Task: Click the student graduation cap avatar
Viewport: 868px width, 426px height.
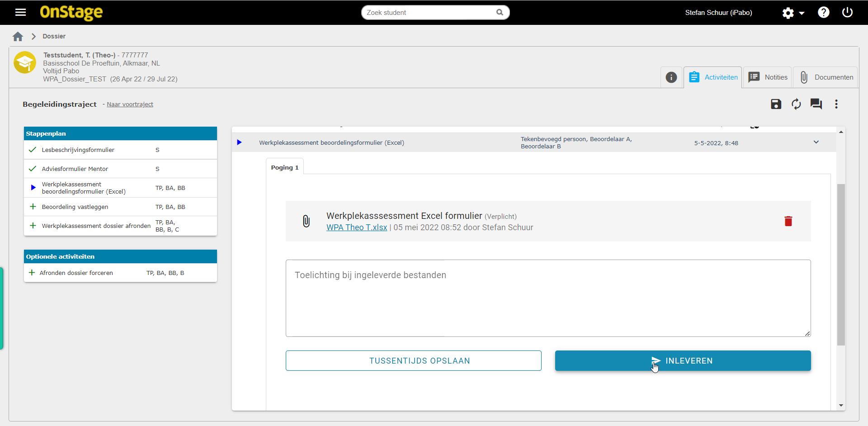Action: (x=25, y=62)
